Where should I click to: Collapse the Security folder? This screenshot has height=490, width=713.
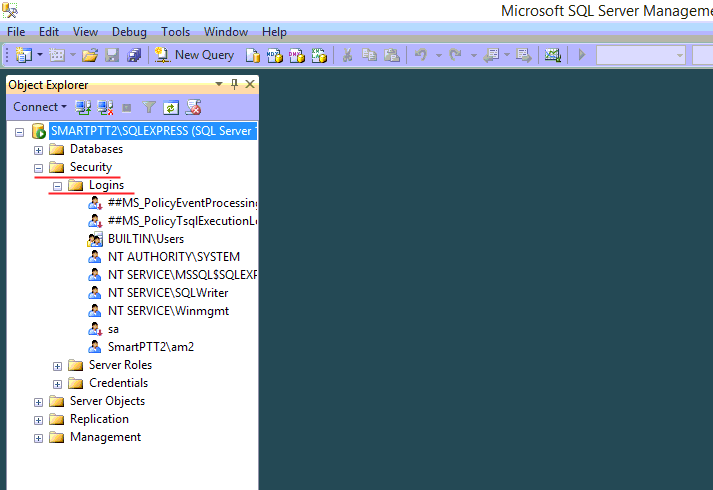pyautogui.click(x=38, y=168)
